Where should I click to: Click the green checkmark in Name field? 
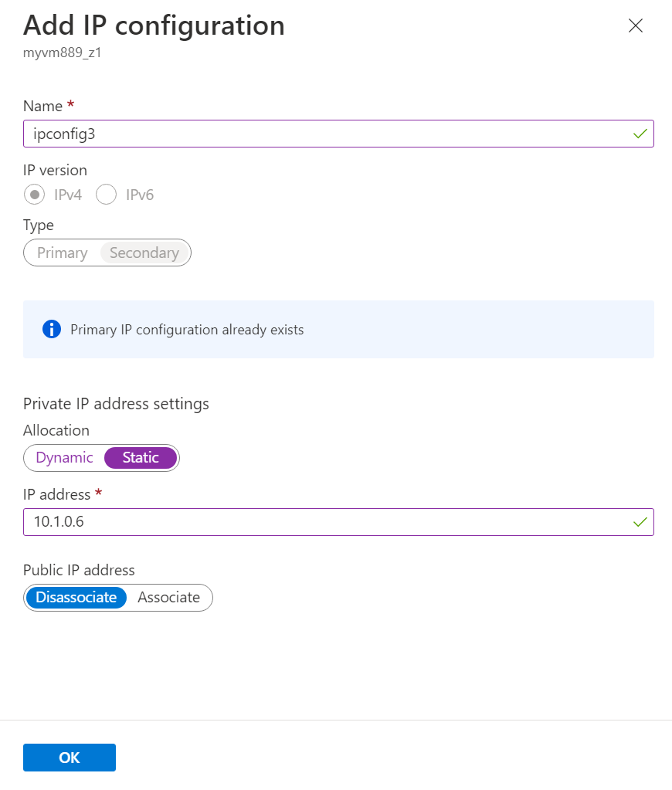pos(640,134)
